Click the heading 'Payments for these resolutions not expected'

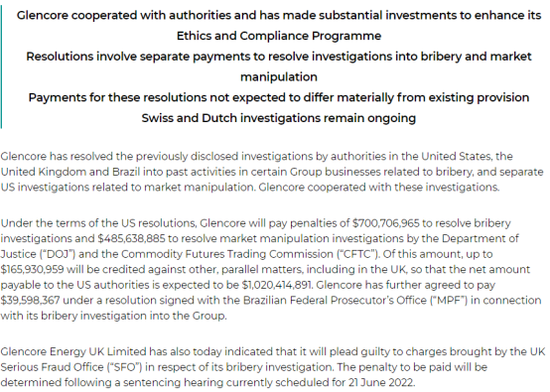pos(279,97)
